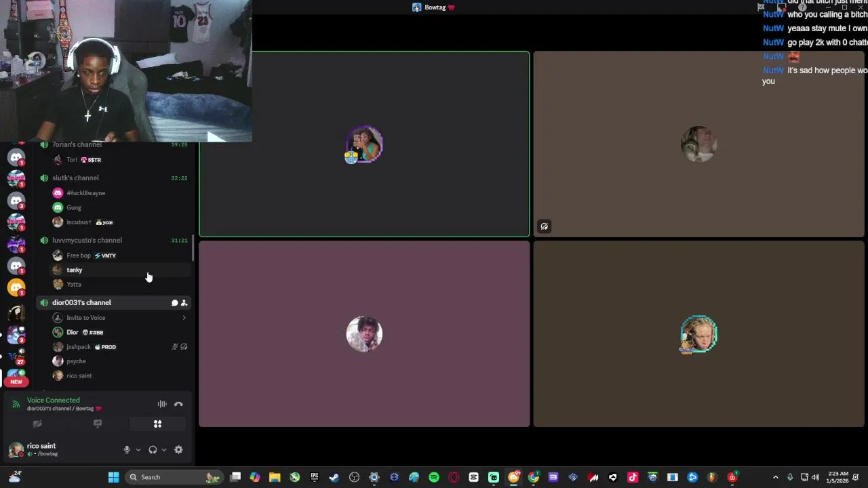The height and width of the screenshot is (488, 868).
Task: Focus the top-right participant video tile
Action: [x=698, y=144]
